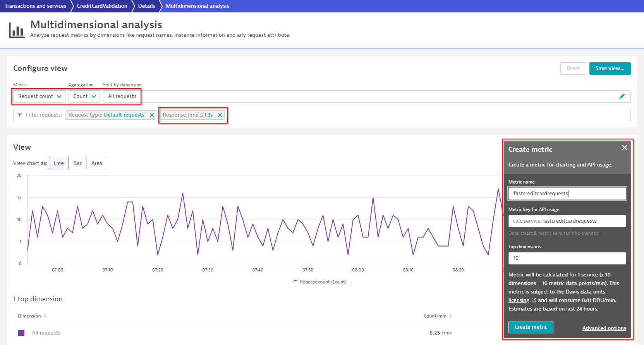This screenshot has height=345, width=644.
Task: Remove the Response time filter tag
Action: click(220, 115)
